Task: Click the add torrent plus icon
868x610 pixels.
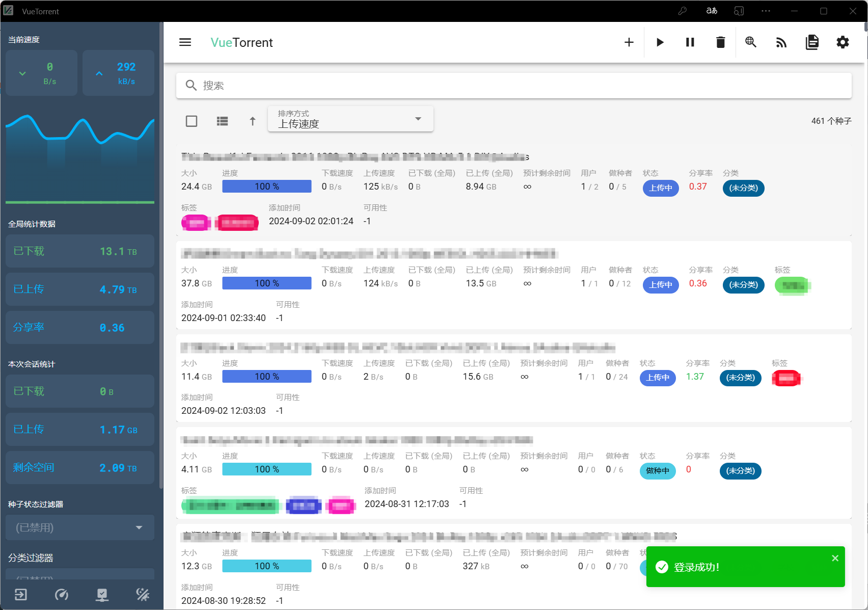Action: [x=629, y=42]
